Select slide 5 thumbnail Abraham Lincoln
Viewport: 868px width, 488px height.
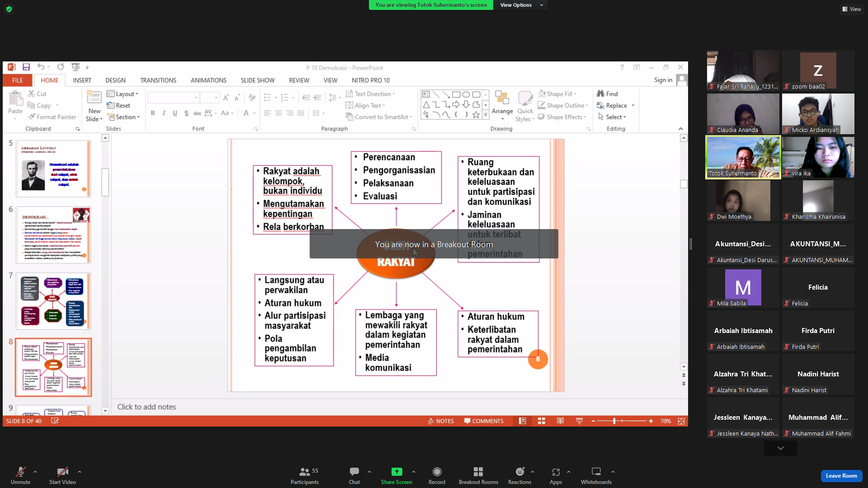(53, 169)
